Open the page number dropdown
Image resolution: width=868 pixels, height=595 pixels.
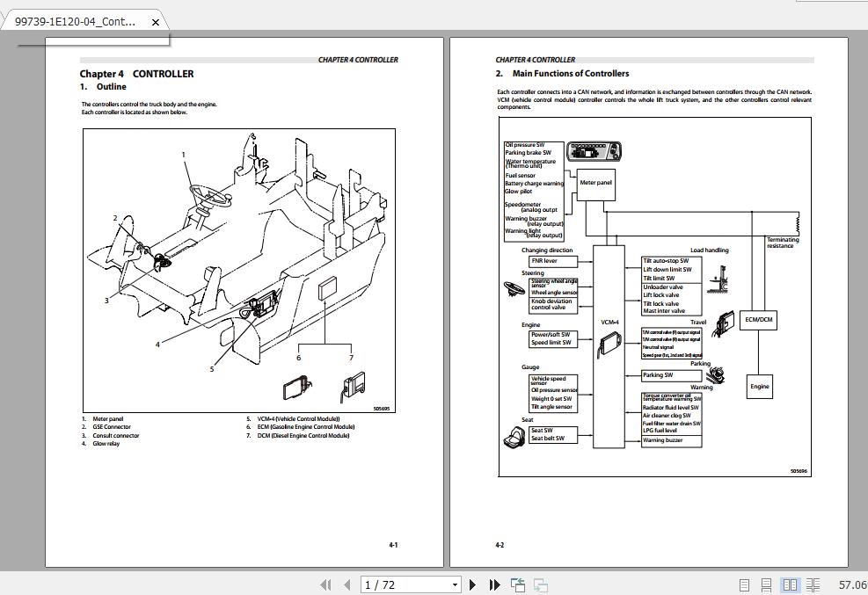point(456,584)
